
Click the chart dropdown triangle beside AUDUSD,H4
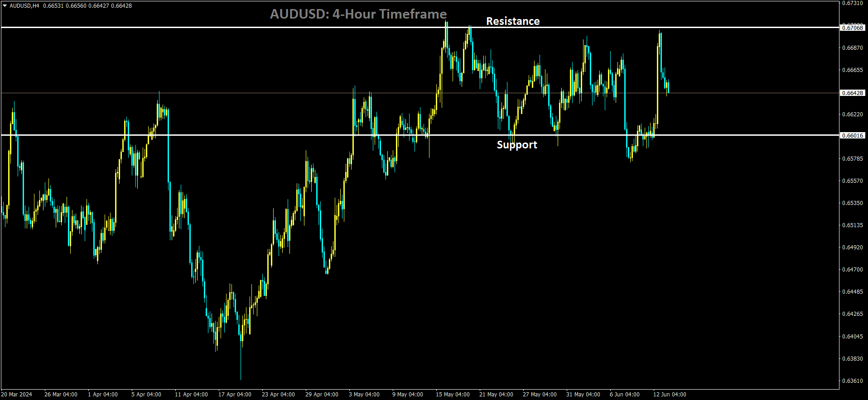[x=5, y=6]
